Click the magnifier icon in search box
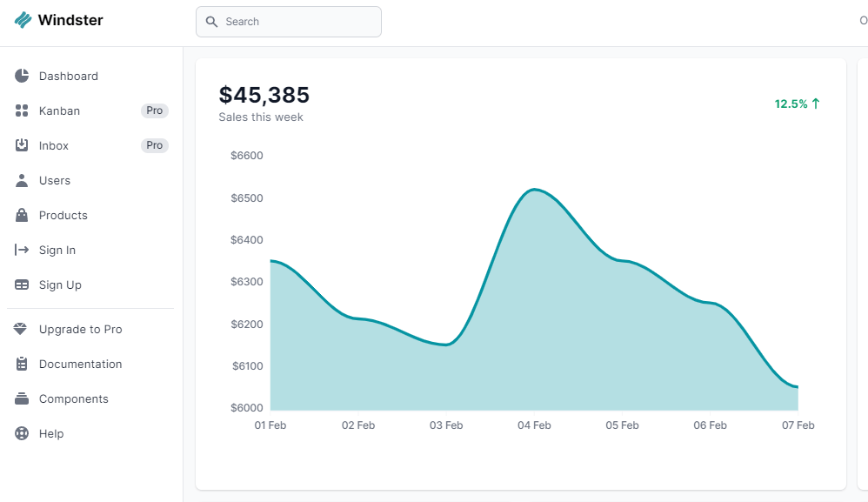The width and height of the screenshot is (868, 502). (211, 22)
